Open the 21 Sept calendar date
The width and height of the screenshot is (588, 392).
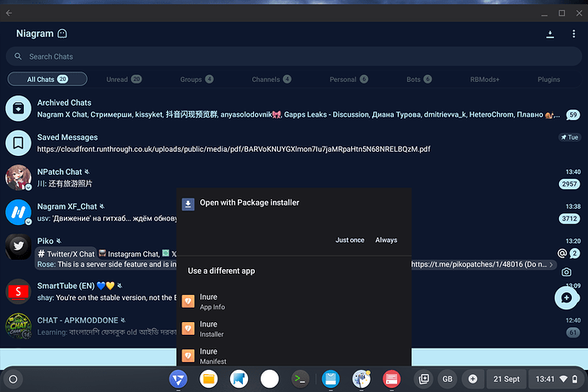tap(506, 379)
